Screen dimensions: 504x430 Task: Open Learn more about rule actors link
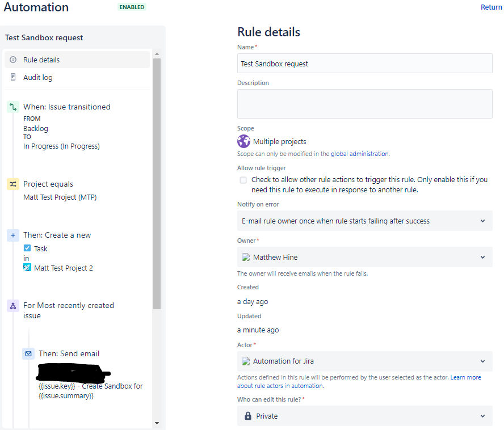click(359, 381)
